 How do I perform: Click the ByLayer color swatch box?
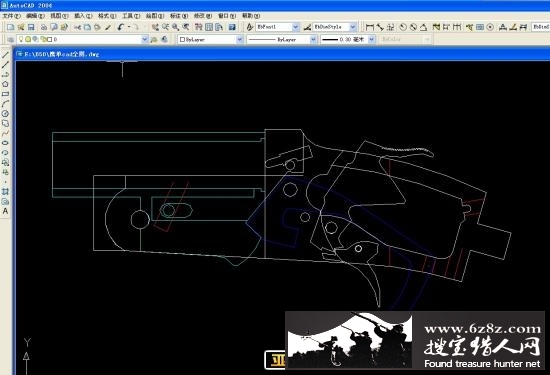[182, 40]
